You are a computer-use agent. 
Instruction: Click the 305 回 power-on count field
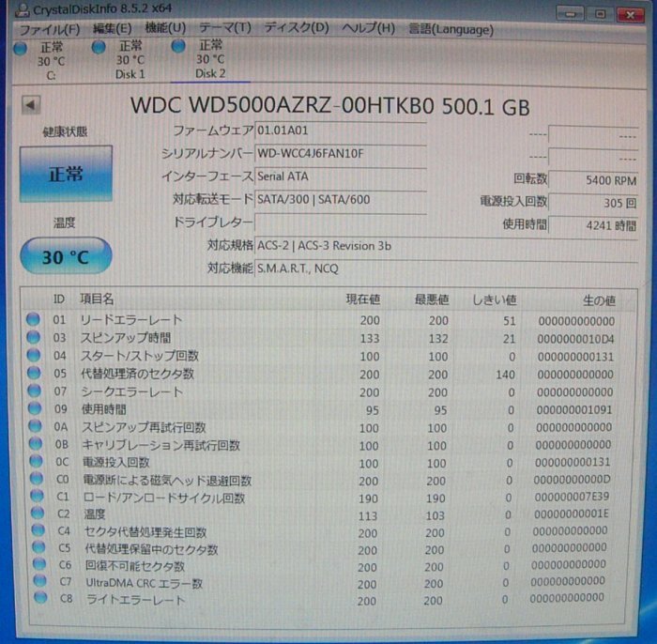pos(593,203)
